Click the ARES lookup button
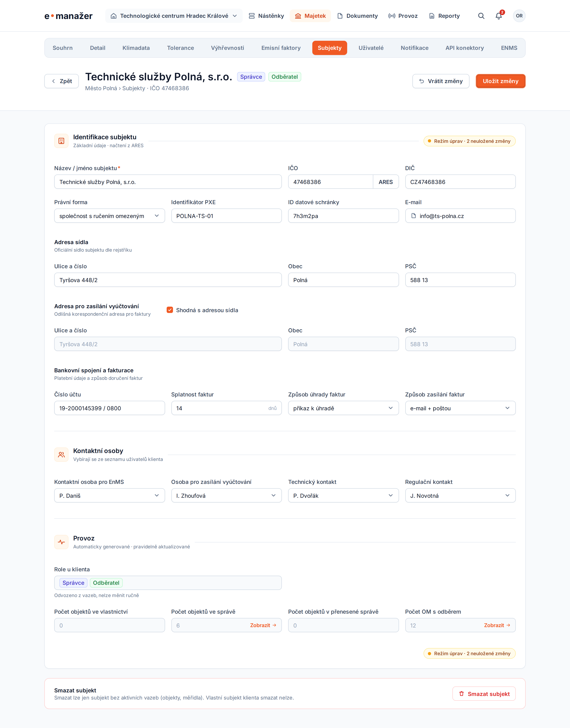The width and height of the screenshot is (570, 728). tap(386, 182)
